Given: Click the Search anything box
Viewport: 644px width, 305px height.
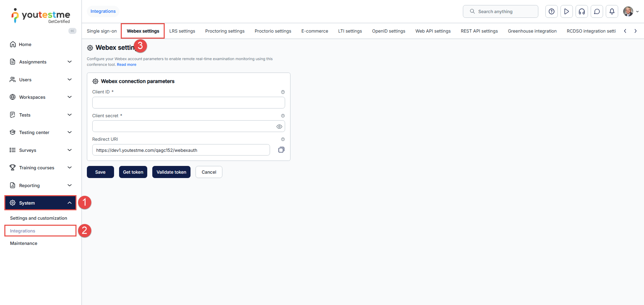Looking at the screenshot, I should pos(500,11).
